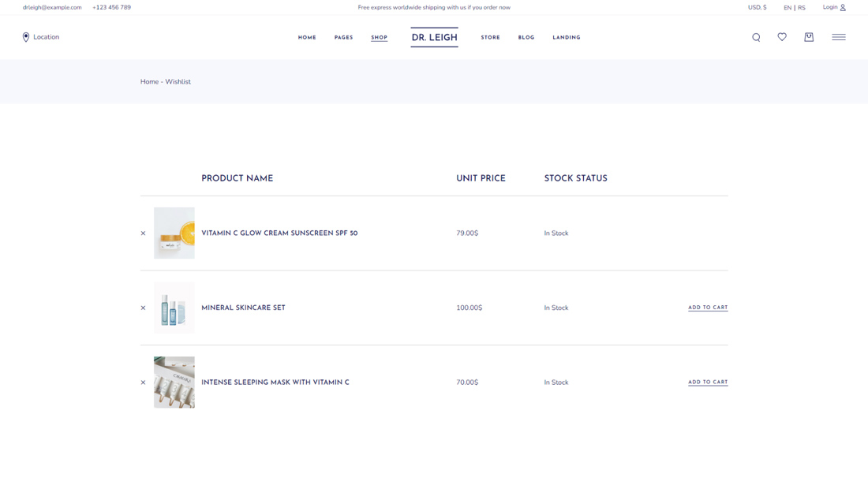Remove Intense Sleeping Mask from wishlist
868x489 pixels.
click(143, 383)
